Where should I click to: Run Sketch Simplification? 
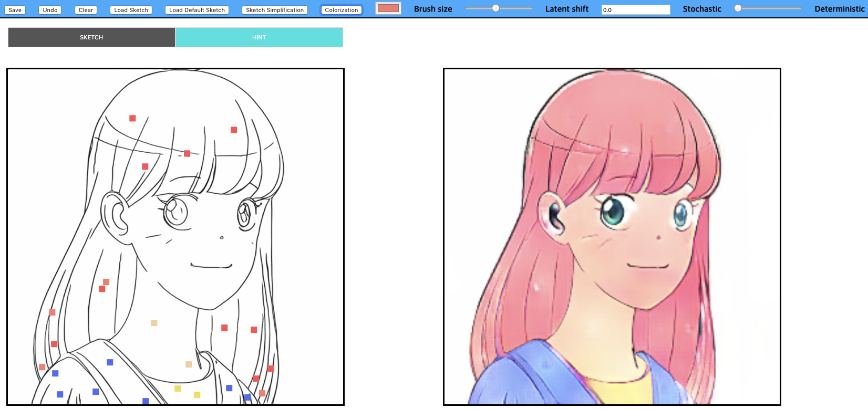[x=275, y=10]
